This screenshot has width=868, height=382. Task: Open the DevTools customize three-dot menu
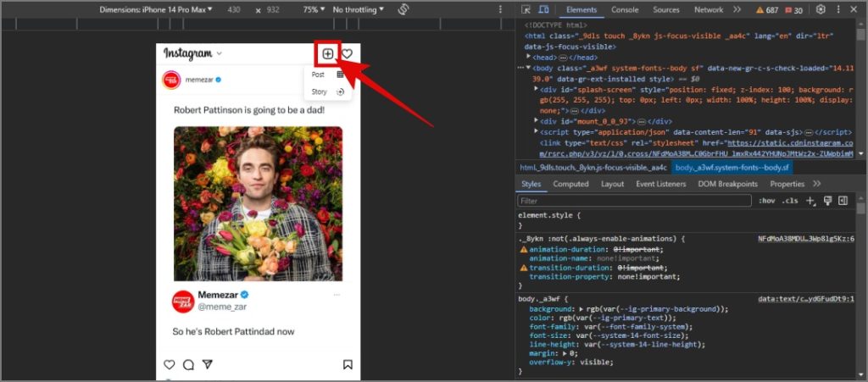point(838,9)
